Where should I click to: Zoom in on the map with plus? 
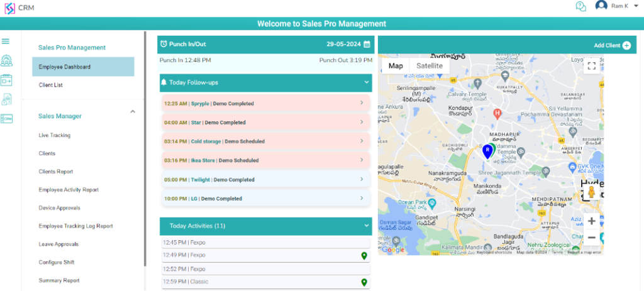pyautogui.click(x=591, y=221)
